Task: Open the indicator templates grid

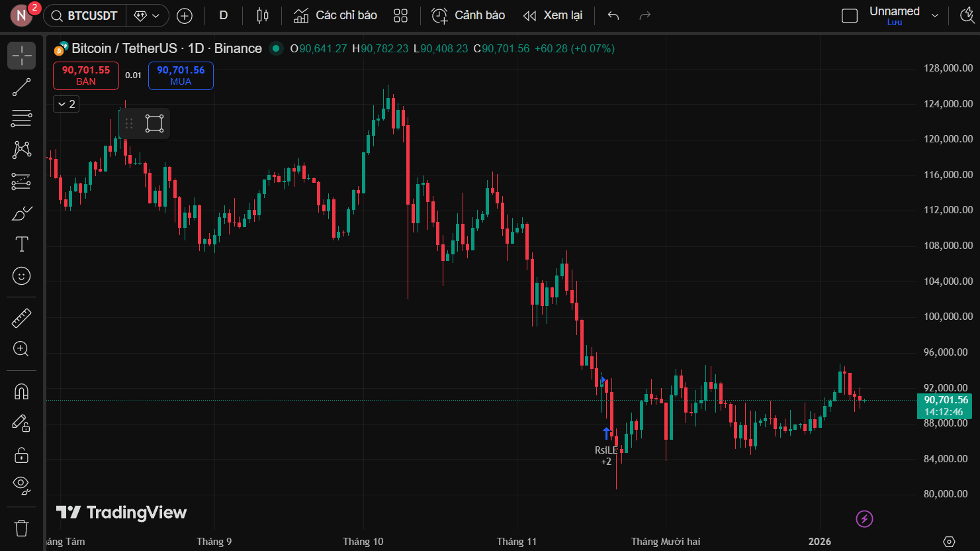Action: 401,16
